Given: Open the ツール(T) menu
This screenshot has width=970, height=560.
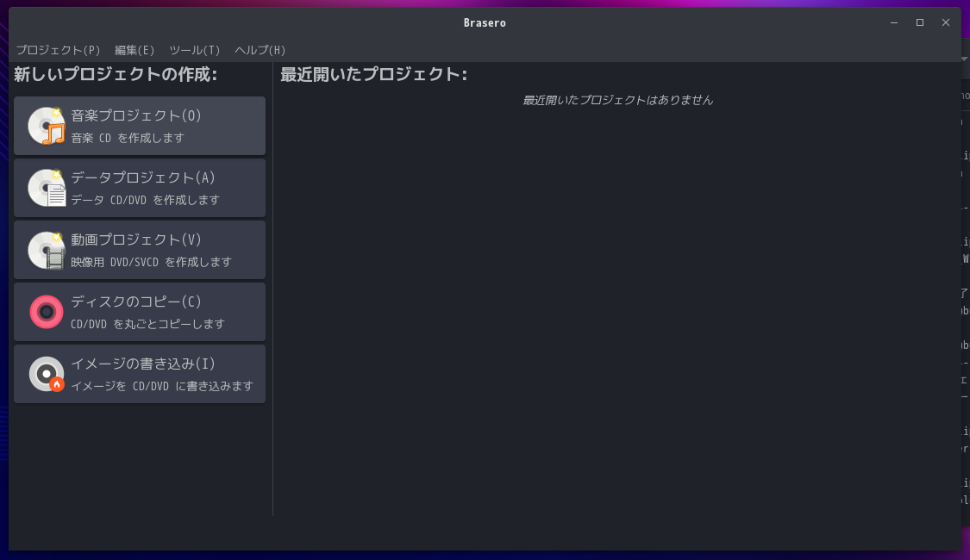Looking at the screenshot, I should tap(195, 50).
